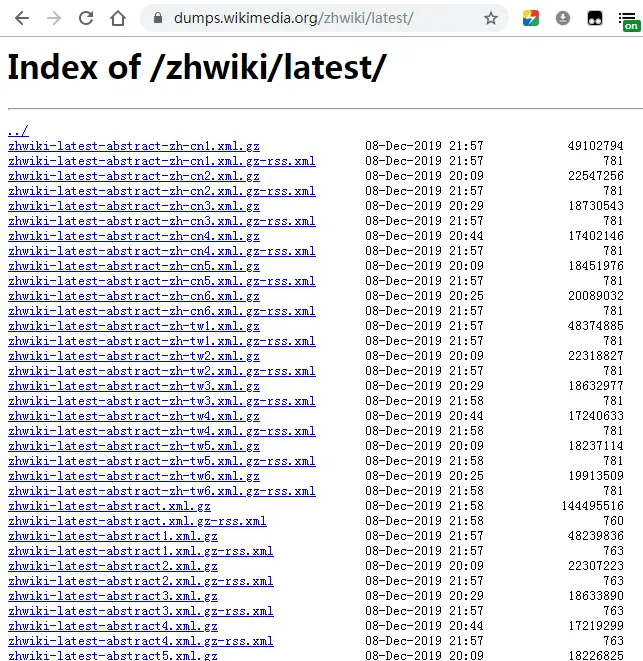
Task: Select file size value 17402146
Action: pos(595,236)
